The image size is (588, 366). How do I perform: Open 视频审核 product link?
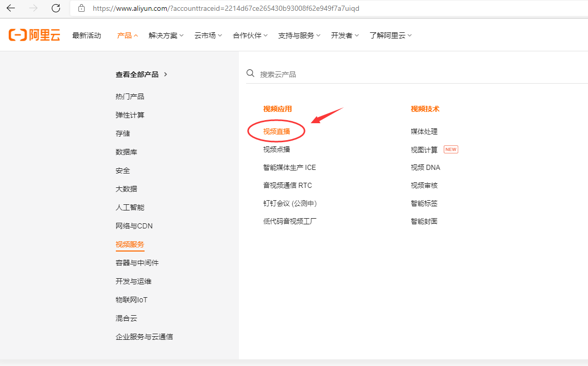[424, 185]
